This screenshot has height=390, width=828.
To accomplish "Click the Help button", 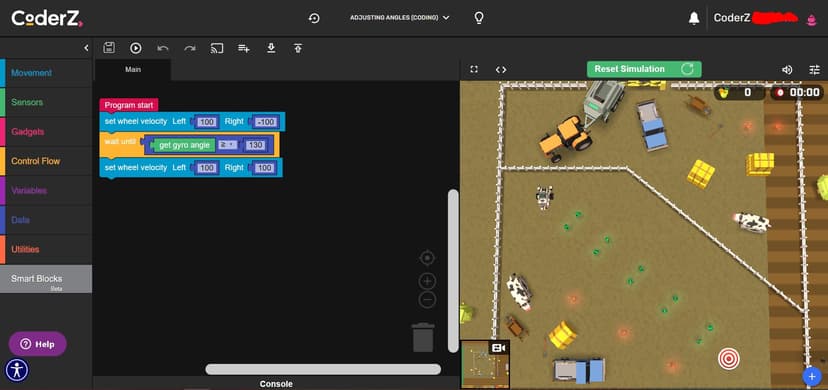I will pyautogui.click(x=37, y=344).
